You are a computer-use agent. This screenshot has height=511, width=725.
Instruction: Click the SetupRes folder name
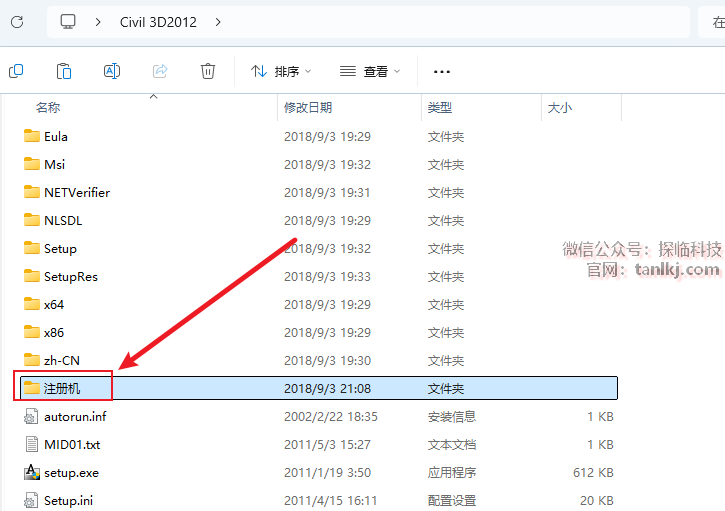tap(71, 277)
